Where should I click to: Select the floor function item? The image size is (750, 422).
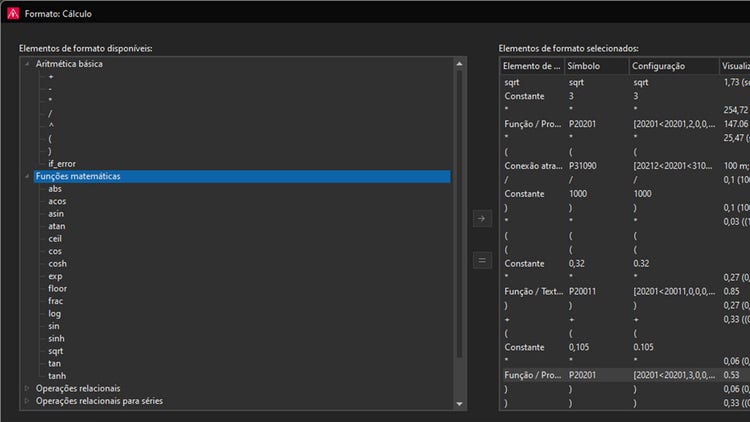click(x=58, y=289)
